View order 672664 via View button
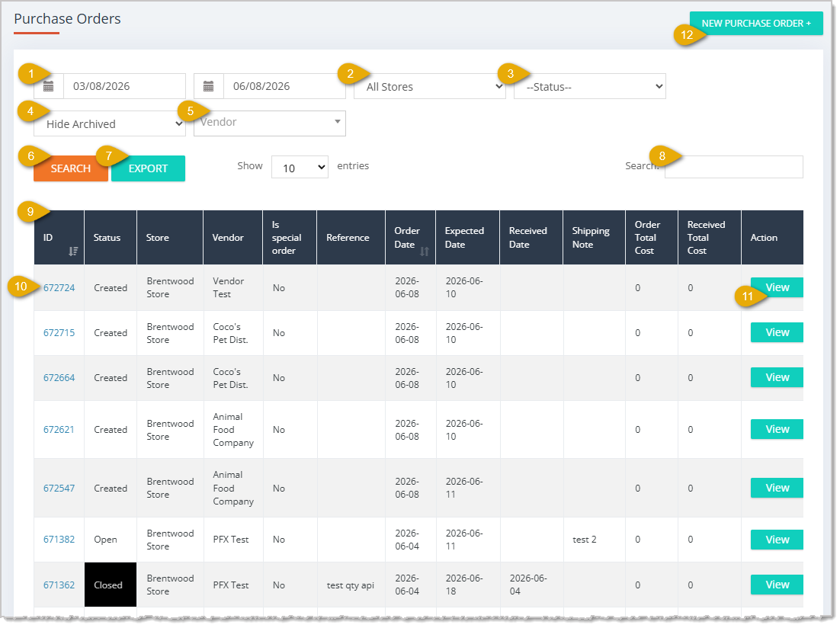Image resolution: width=840 pixels, height=628 pixels. 777,377
